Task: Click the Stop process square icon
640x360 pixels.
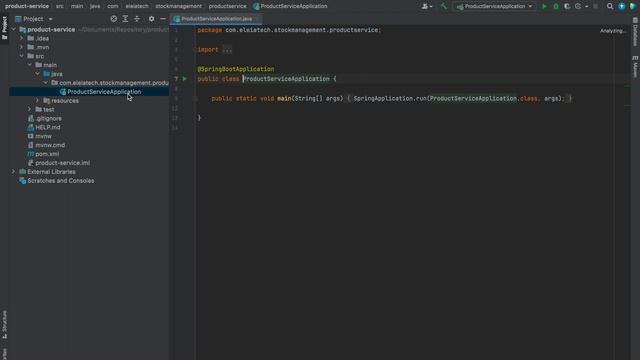Action: tap(596, 6)
